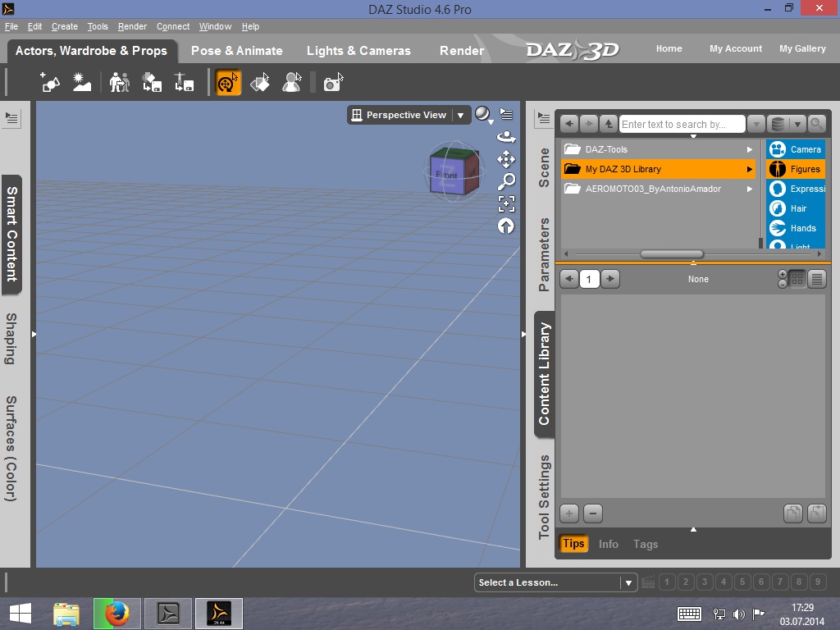Open the Lights & Cameras activity tab
This screenshot has width=840, height=630.
point(358,50)
